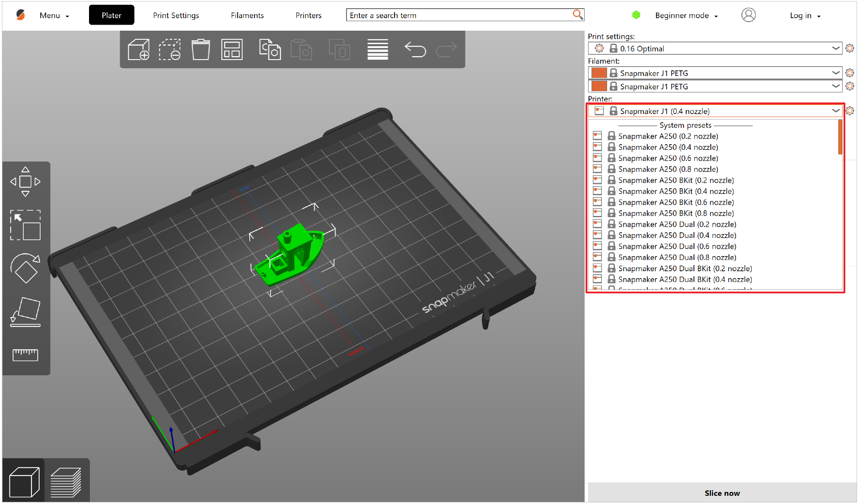The height and width of the screenshot is (504, 859).
Task: Click the Delete selected object icon
Action: click(170, 49)
